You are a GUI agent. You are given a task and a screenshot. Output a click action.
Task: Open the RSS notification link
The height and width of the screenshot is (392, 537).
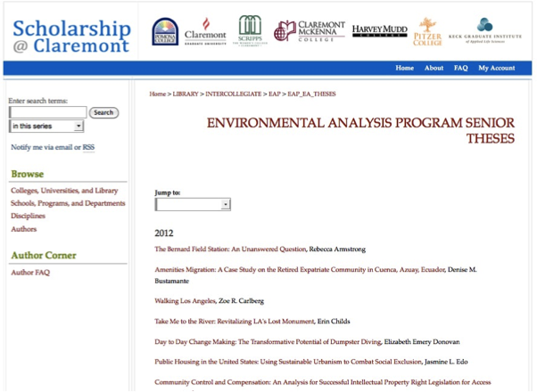coord(88,147)
